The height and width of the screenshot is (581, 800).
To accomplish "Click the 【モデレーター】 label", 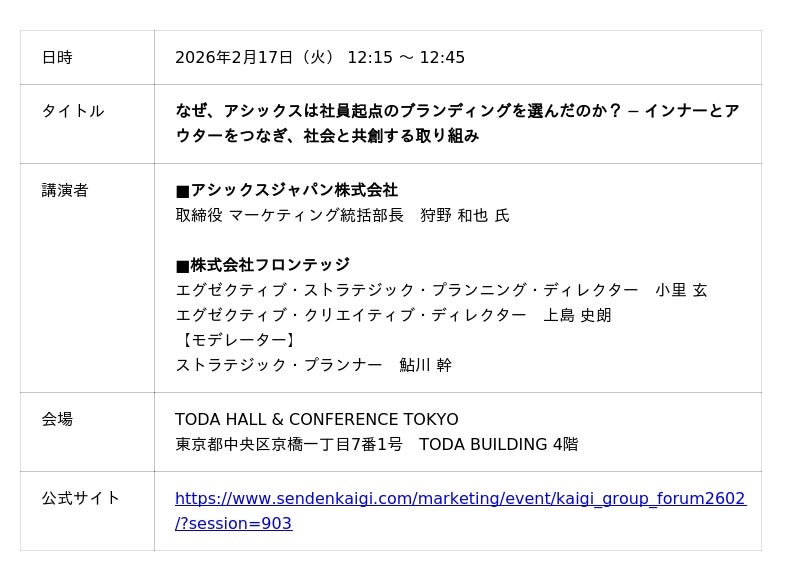I will click(237, 340).
